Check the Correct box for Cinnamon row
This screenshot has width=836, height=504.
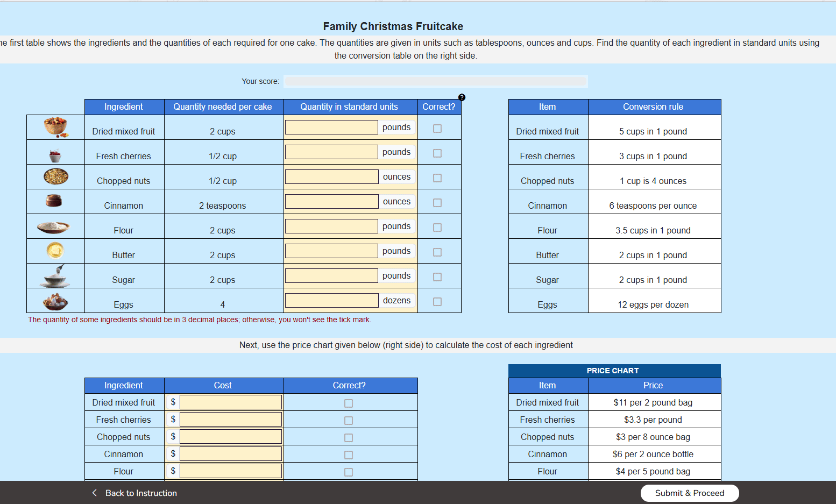pyautogui.click(x=437, y=203)
